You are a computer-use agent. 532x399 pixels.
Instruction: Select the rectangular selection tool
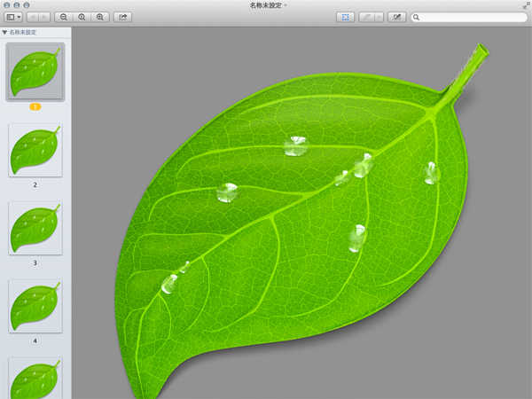(x=345, y=17)
